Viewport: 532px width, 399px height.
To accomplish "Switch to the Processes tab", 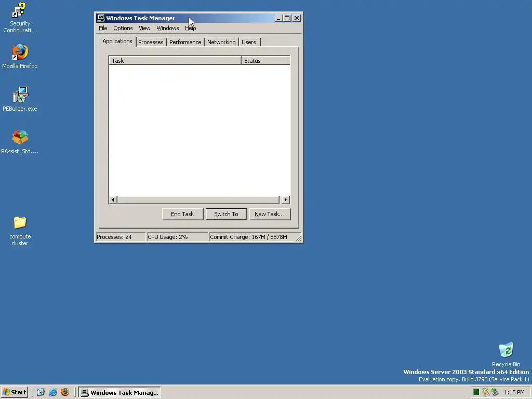I will click(x=151, y=42).
